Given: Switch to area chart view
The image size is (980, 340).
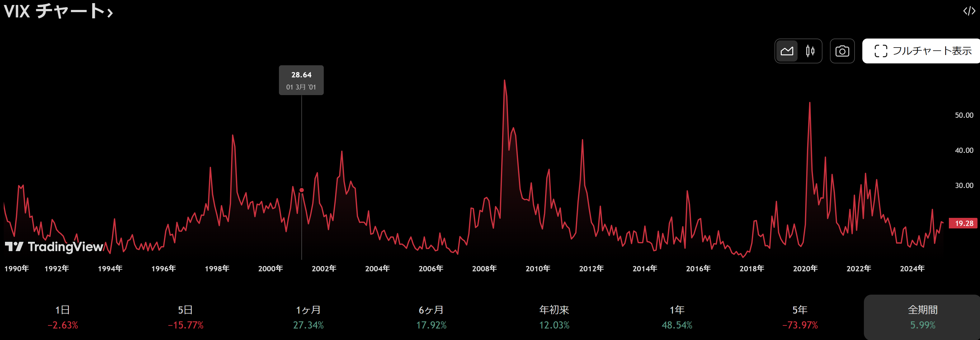Looking at the screenshot, I should [x=787, y=51].
